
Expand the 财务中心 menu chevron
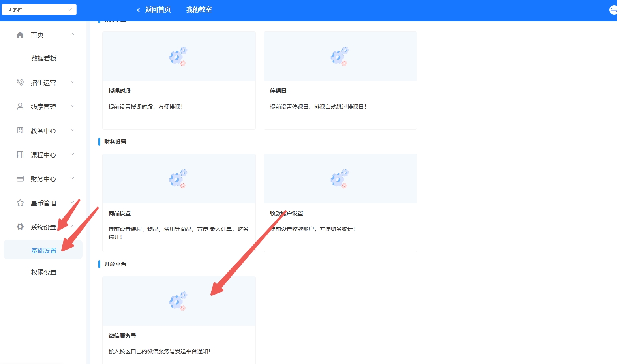[x=72, y=178]
